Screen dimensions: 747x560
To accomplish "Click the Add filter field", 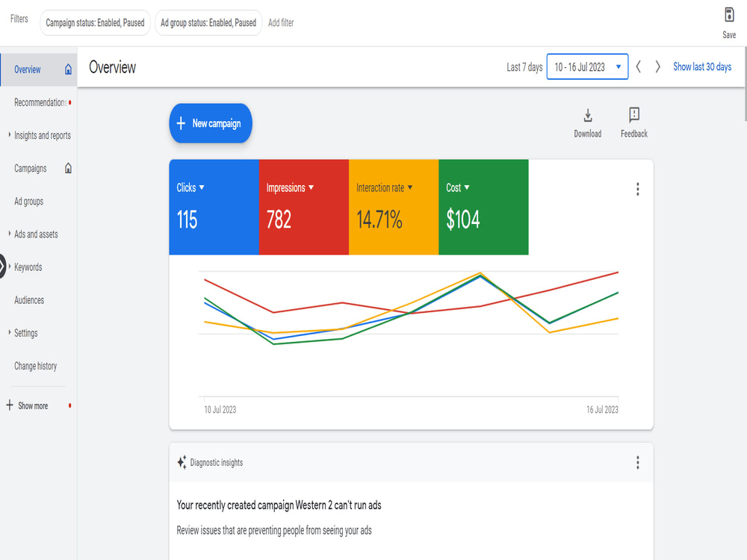I will [281, 22].
